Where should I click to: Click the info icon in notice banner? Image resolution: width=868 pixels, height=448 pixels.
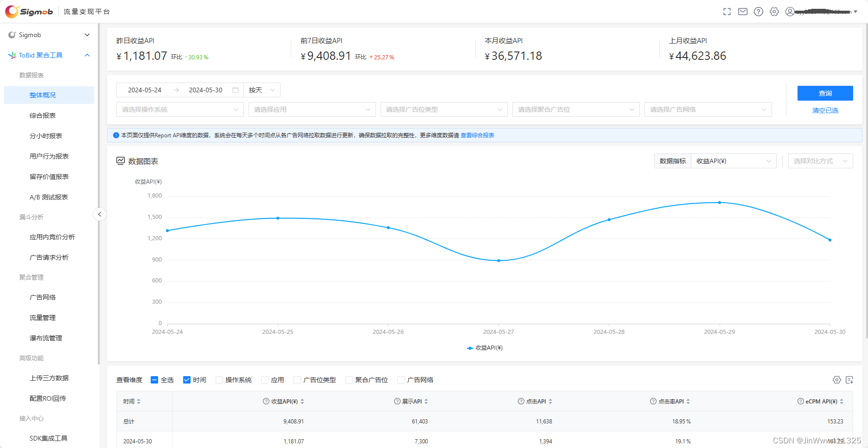pos(116,135)
